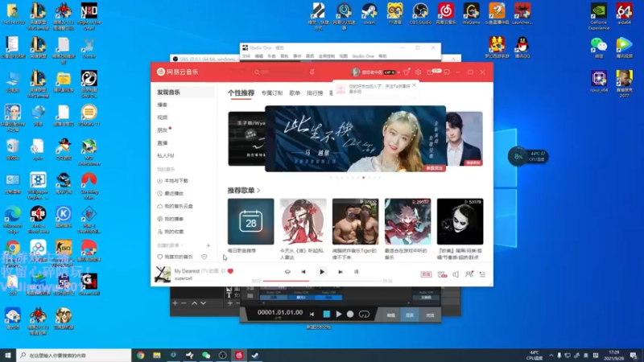Open the lyrics button in player bar

356,272
